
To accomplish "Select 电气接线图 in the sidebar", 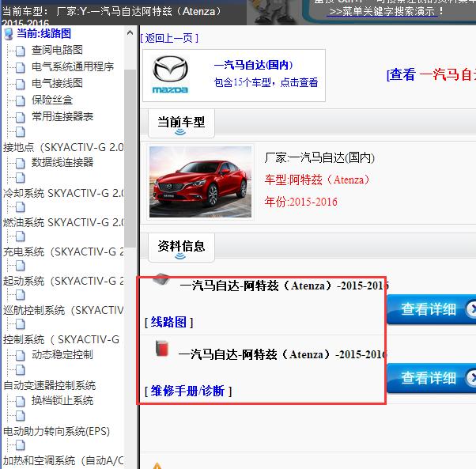I will 57,83.
